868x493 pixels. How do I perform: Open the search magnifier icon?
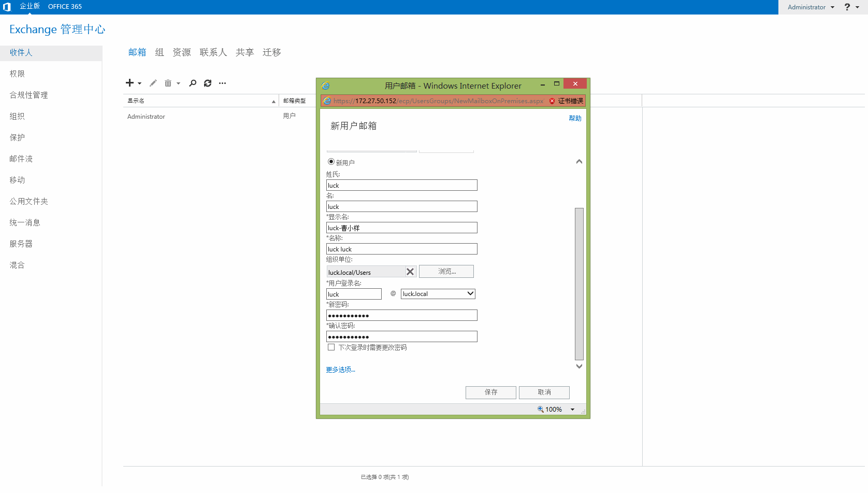(x=193, y=83)
